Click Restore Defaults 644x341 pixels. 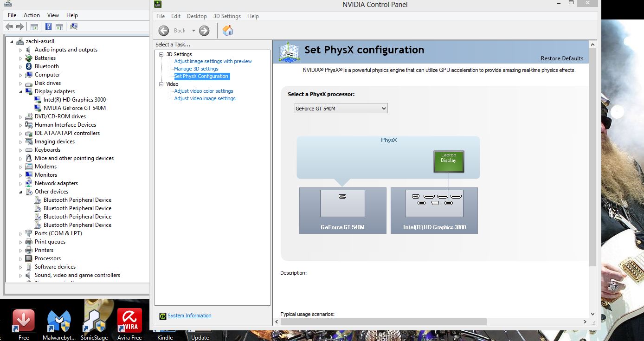pos(562,58)
